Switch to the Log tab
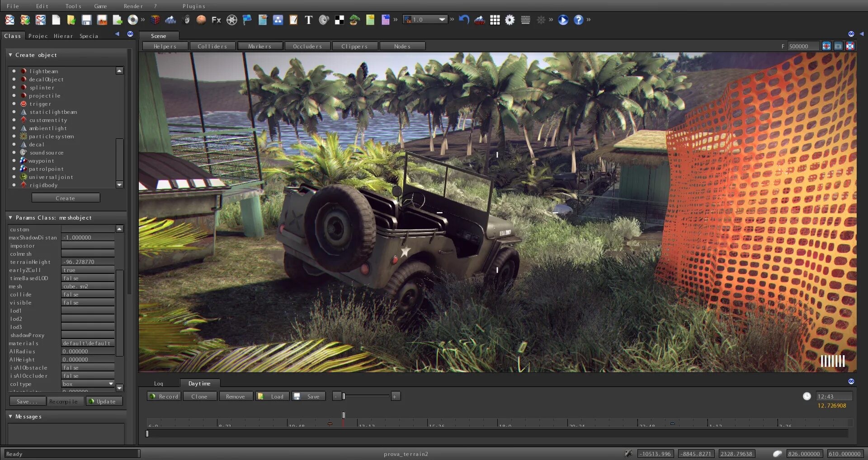Viewport: 868px width, 460px height. click(158, 384)
